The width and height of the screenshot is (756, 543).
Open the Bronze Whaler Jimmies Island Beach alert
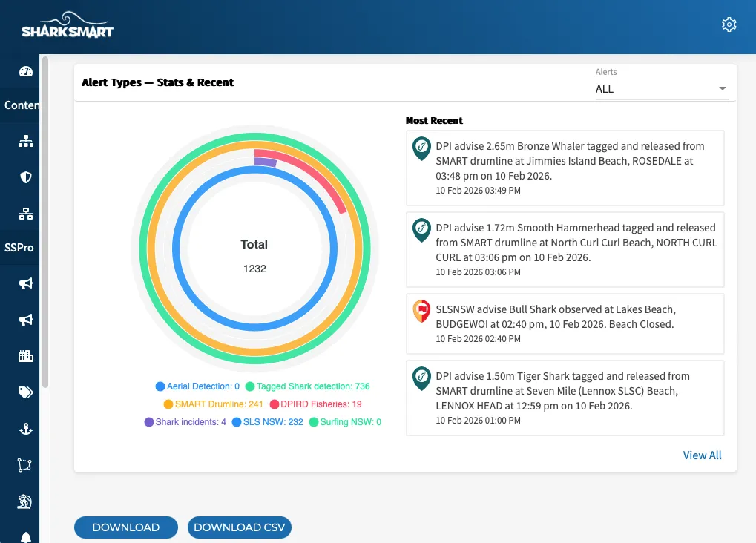tap(565, 168)
